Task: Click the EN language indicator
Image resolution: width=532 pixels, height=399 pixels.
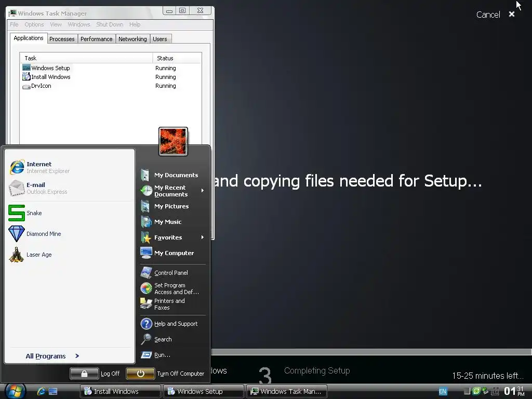Action: pyautogui.click(x=443, y=391)
